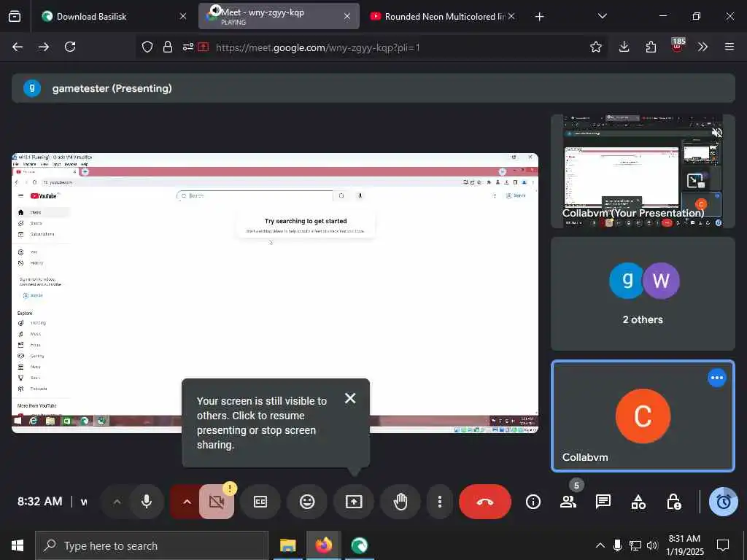This screenshot has width=747, height=560.
Task: Click the site security padlock icon
Action: [x=168, y=47]
